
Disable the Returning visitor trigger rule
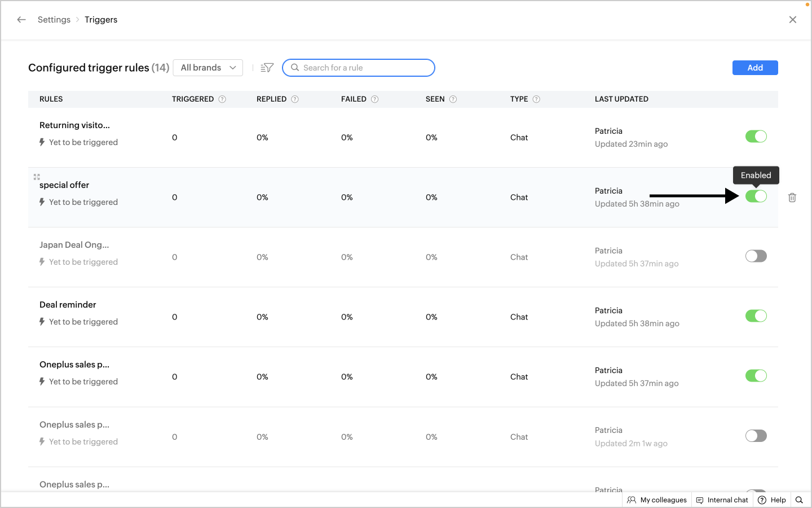coord(756,137)
